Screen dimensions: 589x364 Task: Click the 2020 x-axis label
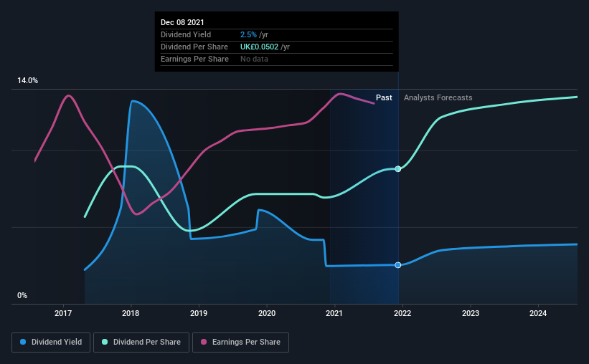[267, 313]
